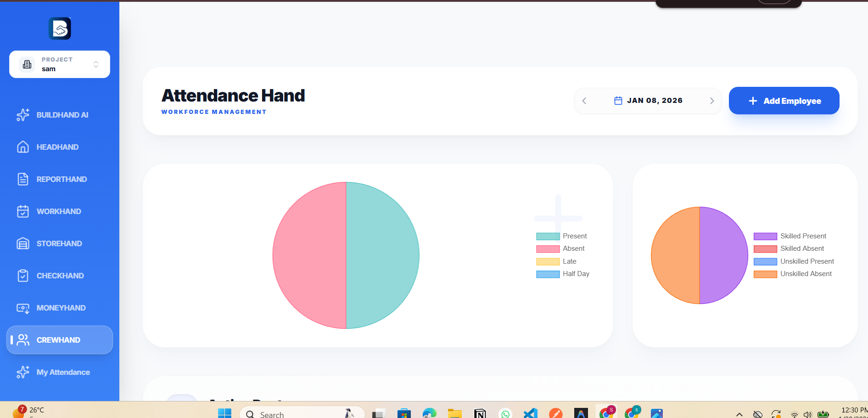Image resolution: width=868 pixels, height=418 pixels.
Task: Click the Unskilled Absent orange swatch
Action: (x=765, y=274)
